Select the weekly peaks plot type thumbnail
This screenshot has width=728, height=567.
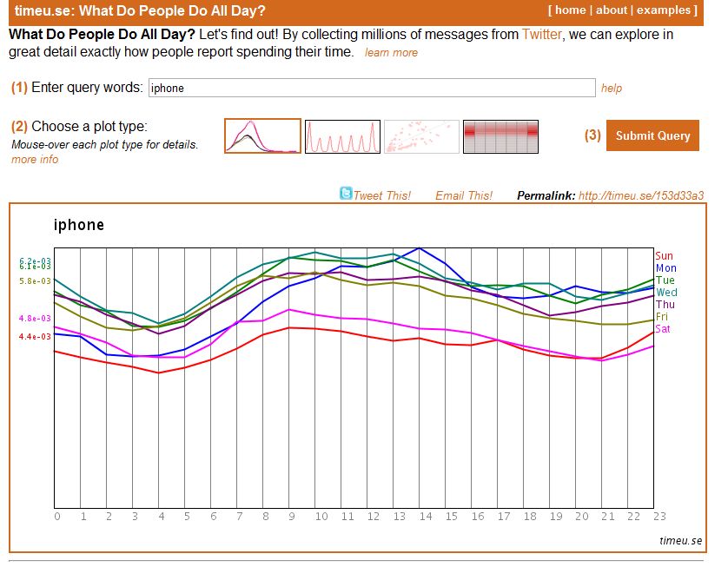342,136
